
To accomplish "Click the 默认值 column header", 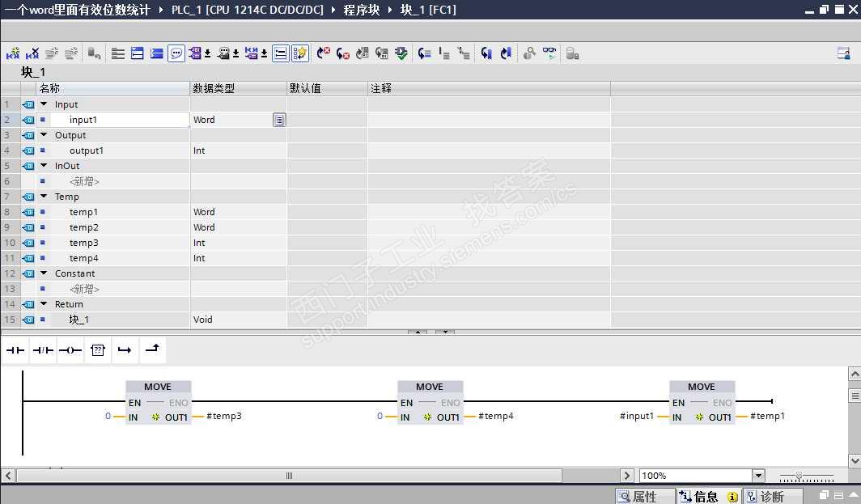I will click(x=327, y=88).
